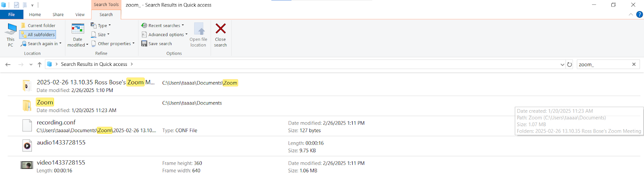Click the This PC search location icon
The image size is (644, 180).
[x=11, y=30]
